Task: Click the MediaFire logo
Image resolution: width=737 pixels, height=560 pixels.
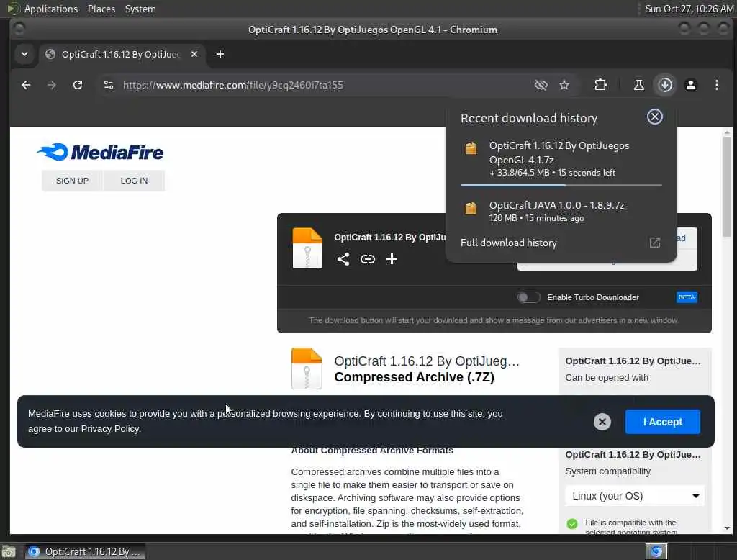Action: 100,152
